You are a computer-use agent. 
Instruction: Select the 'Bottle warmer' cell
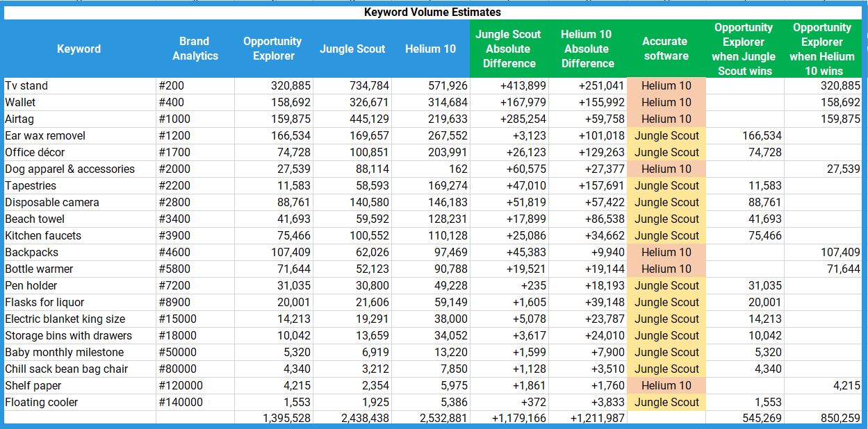coord(79,269)
